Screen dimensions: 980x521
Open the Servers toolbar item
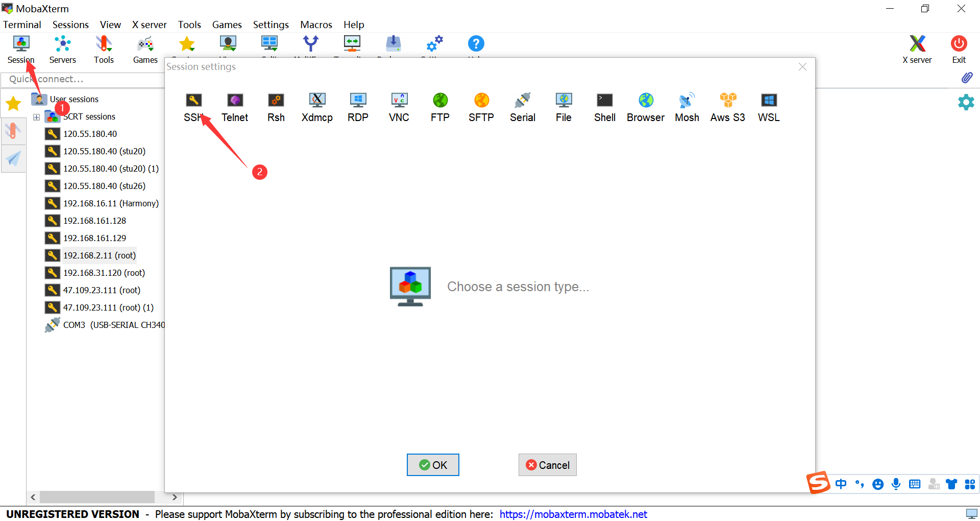tap(63, 50)
